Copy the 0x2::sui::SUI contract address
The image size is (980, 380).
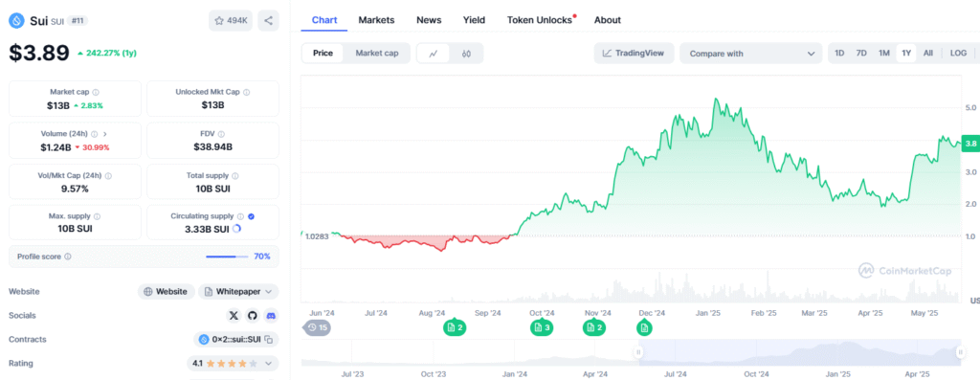[x=269, y=340]
